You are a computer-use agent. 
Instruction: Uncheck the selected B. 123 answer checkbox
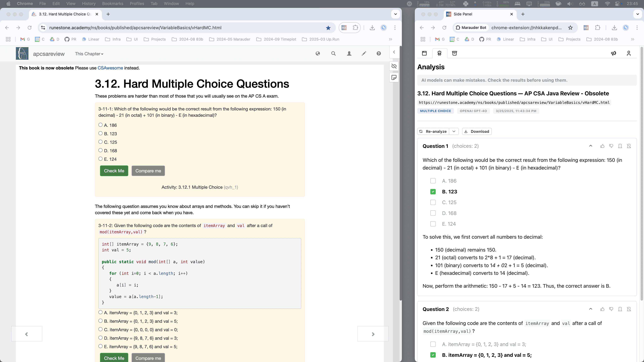coord(433,192)
